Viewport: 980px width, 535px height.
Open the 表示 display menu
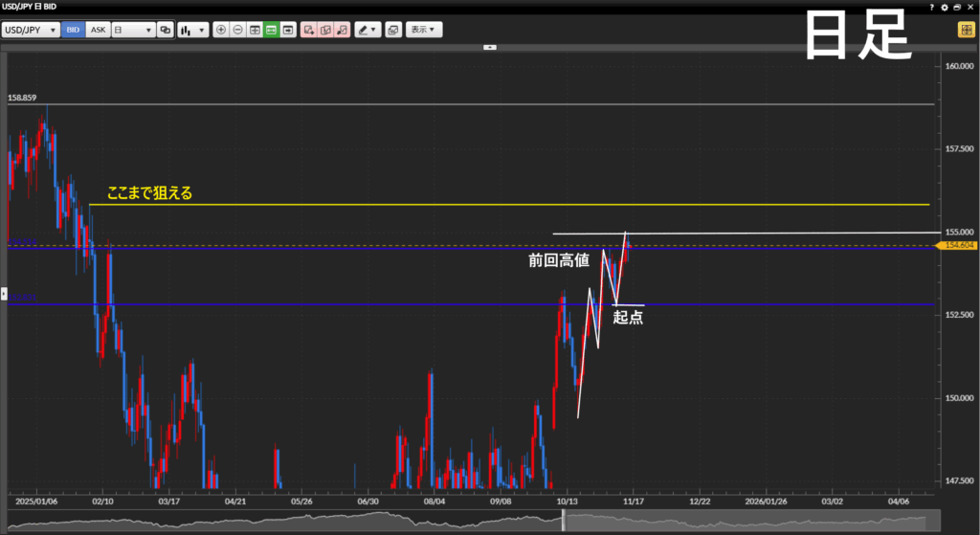tap(423, 30)
